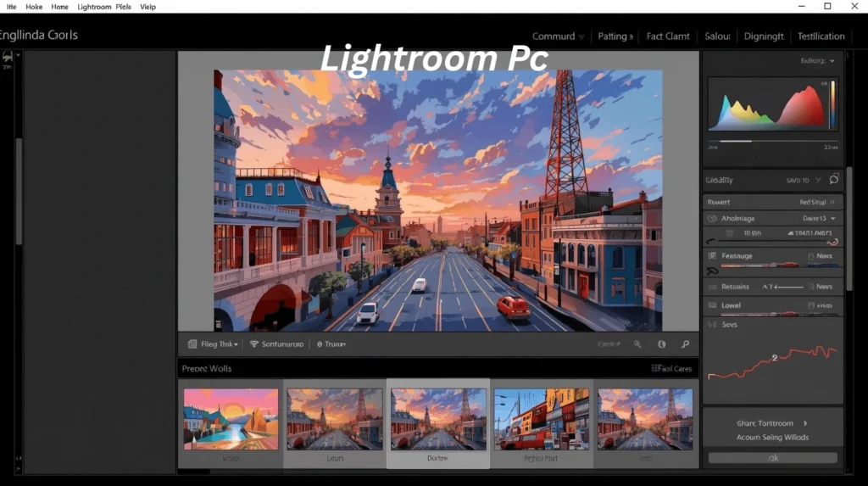Image resolution: width=868 pixels, height=486 pixels.
Task: Click the Nevs icon in Feasauge row
Action: tap(811, 256)
